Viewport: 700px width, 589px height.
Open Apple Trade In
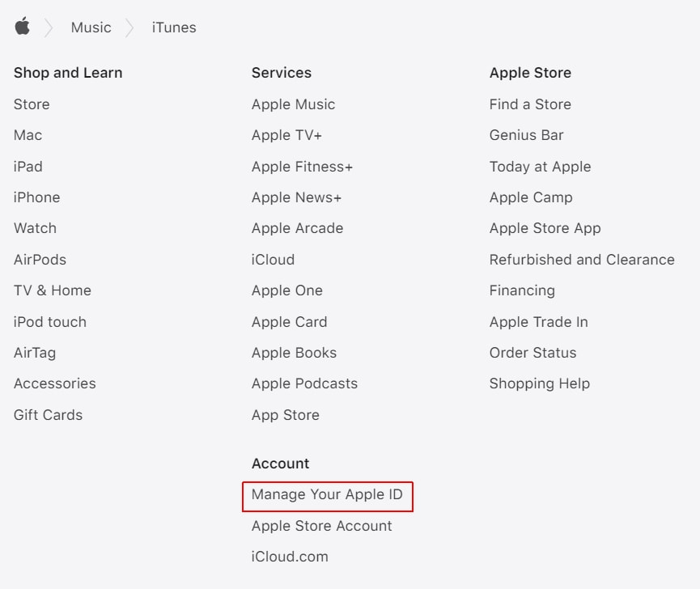click(x=539, y=321)
